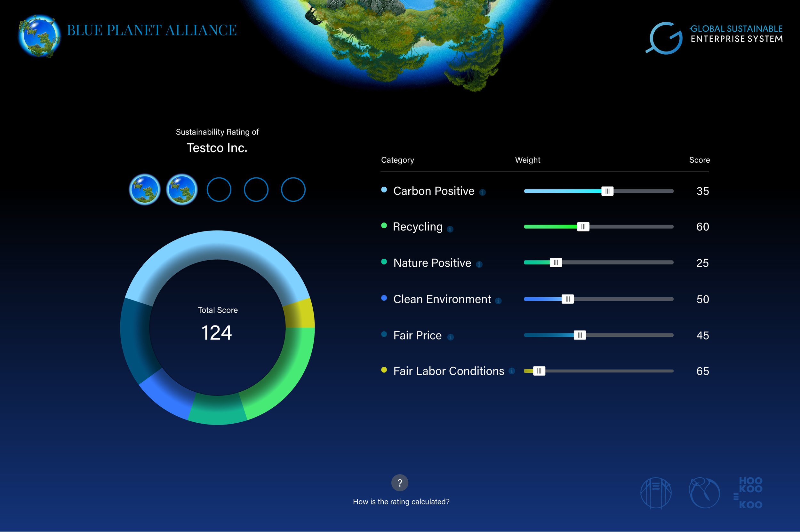The image size is (800, 532).
Task: Click light blue dot beside Carbon Positive
Action: pos(384,190)
